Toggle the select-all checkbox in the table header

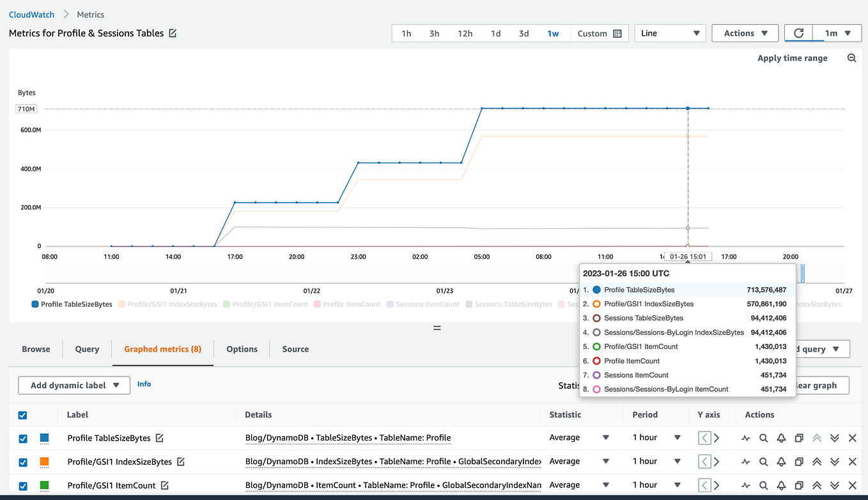(x=22, y=414)
